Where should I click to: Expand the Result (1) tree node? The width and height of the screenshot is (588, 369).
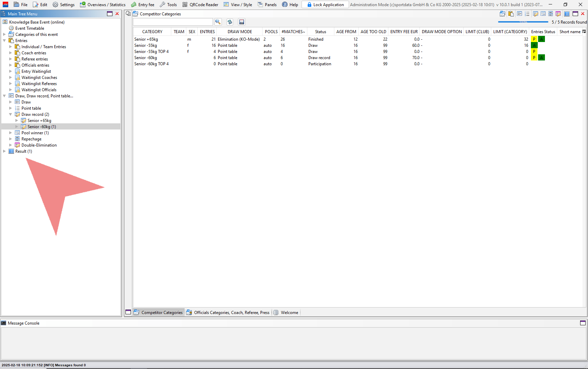(4, 151)
